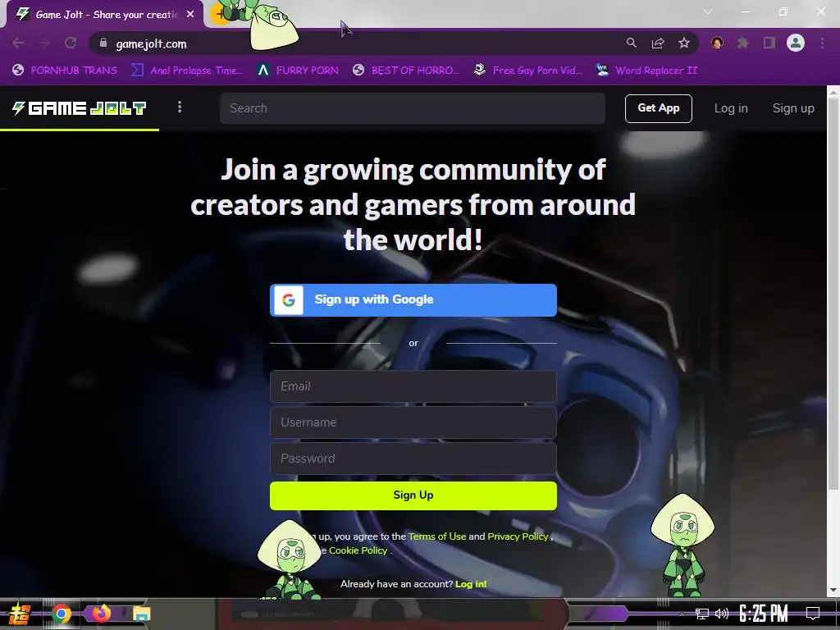The image size is (840, 630).
Task: Toggle the browser side panel icon
Action: point(769,43)
